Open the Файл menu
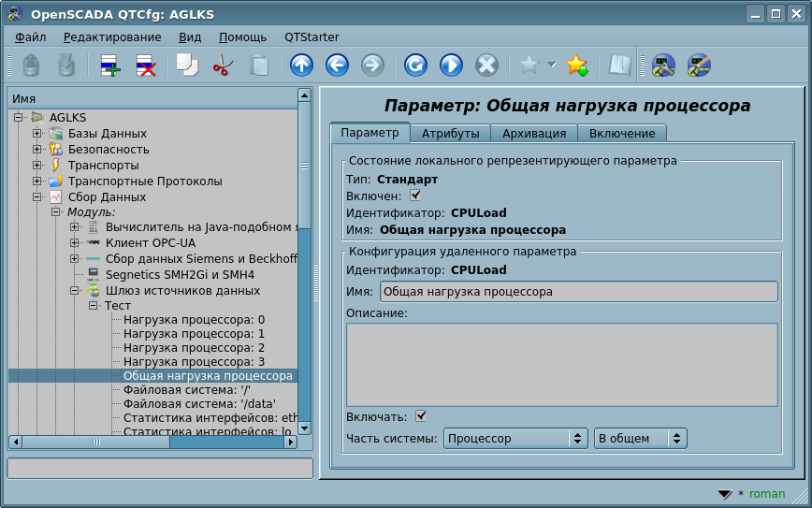Image resolution: width=812 pixels, height=508 pixels. pos(31,37)
